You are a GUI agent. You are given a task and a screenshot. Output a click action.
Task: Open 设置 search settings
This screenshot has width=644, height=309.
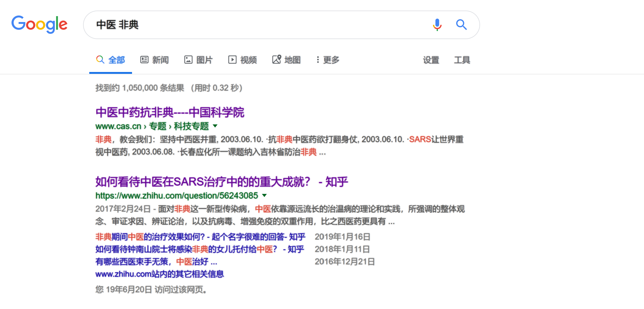(431, 60)
